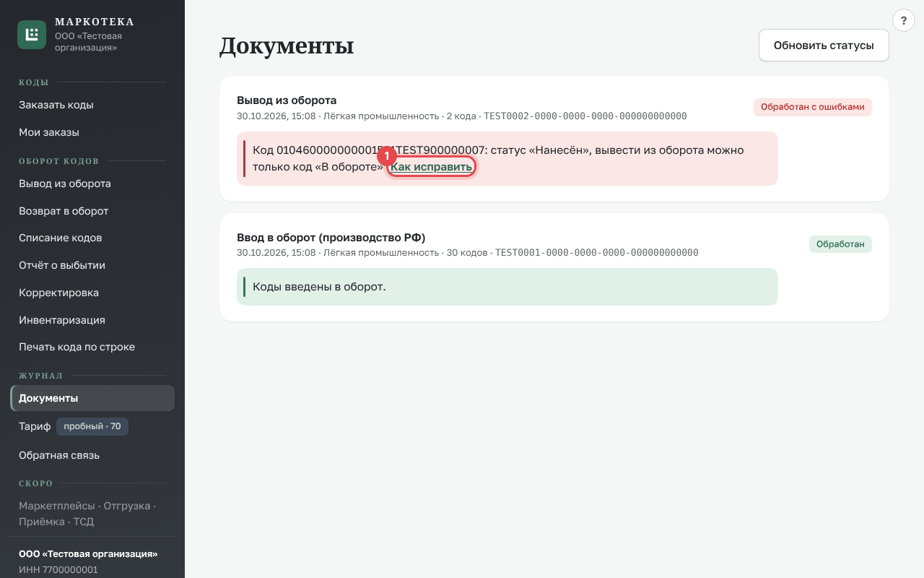Open Заказать коды in the sidebar
The height and width of the screenshot is (578, 924).
pyautogui.click(x=92, y=105)
